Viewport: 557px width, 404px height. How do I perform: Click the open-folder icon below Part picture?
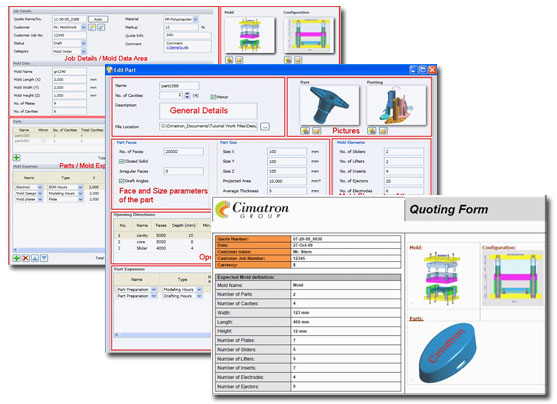(317, 131)
